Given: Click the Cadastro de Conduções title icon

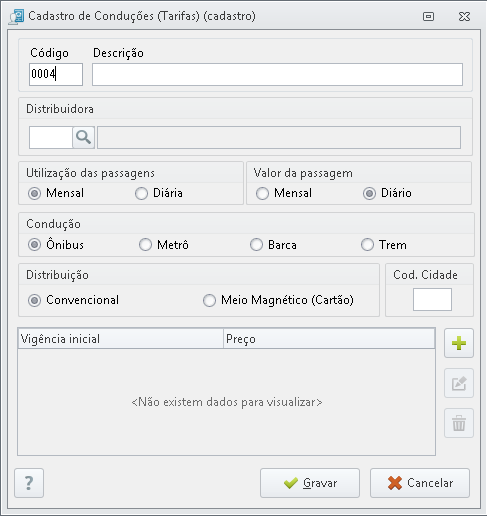Looking at the screenshot, I should click(16, 17).
